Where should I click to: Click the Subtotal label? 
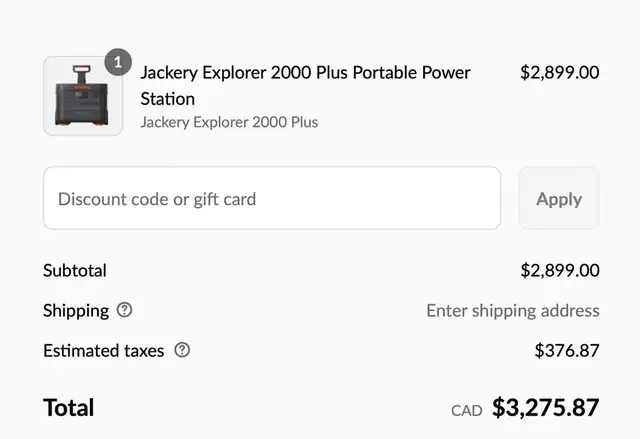point(75,270)
